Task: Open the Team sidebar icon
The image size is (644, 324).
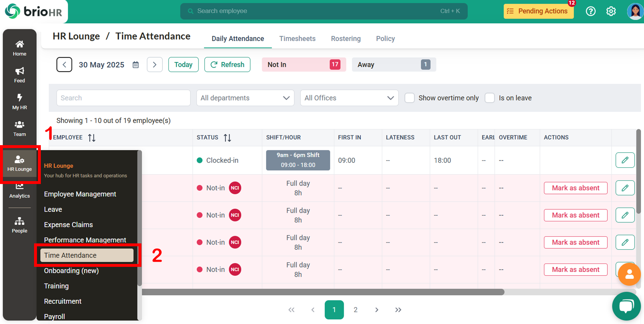Action: (x=20, y=128)
